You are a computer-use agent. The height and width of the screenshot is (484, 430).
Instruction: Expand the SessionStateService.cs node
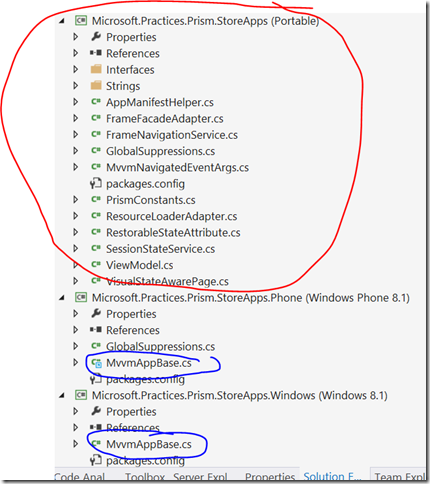click(76, 249)
